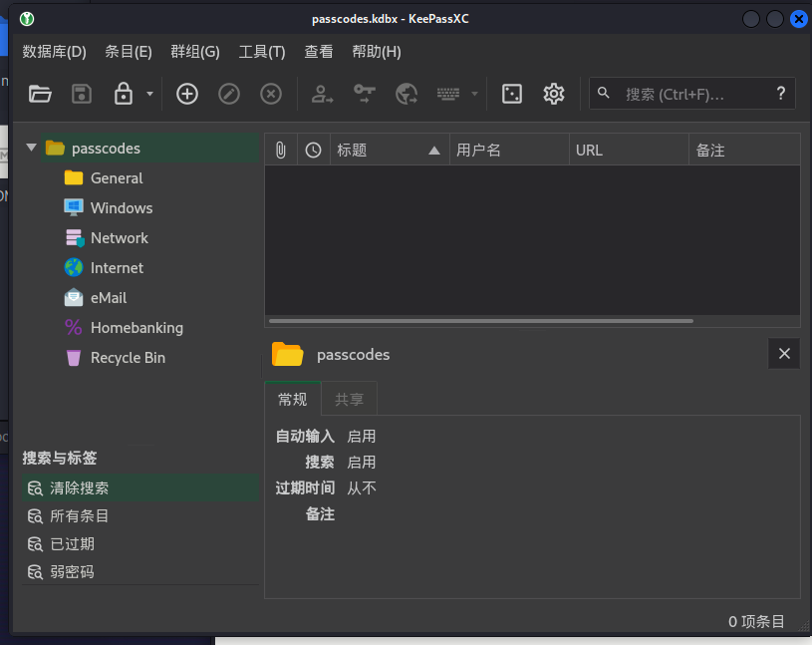The height and width of the screenshot is (645, 812).
Task: Open the lock button dropdown arrow
Action: pos(149,94)
